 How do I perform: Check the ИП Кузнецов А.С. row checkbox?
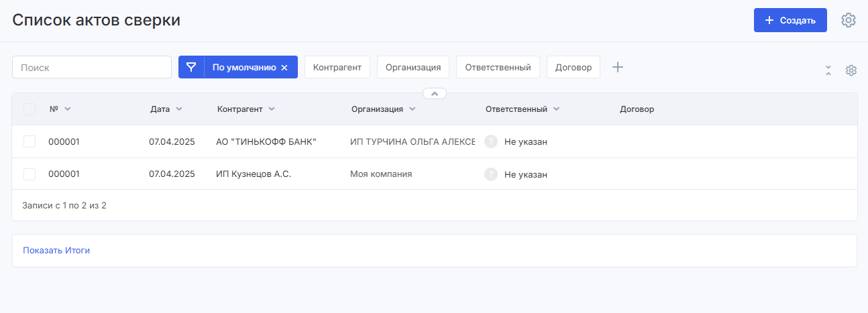click(x=30, y=174)
